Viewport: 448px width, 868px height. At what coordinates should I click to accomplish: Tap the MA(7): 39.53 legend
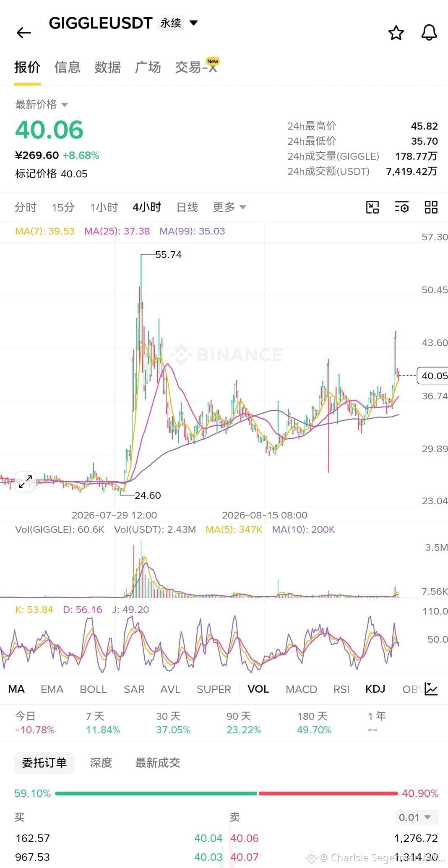45,231
